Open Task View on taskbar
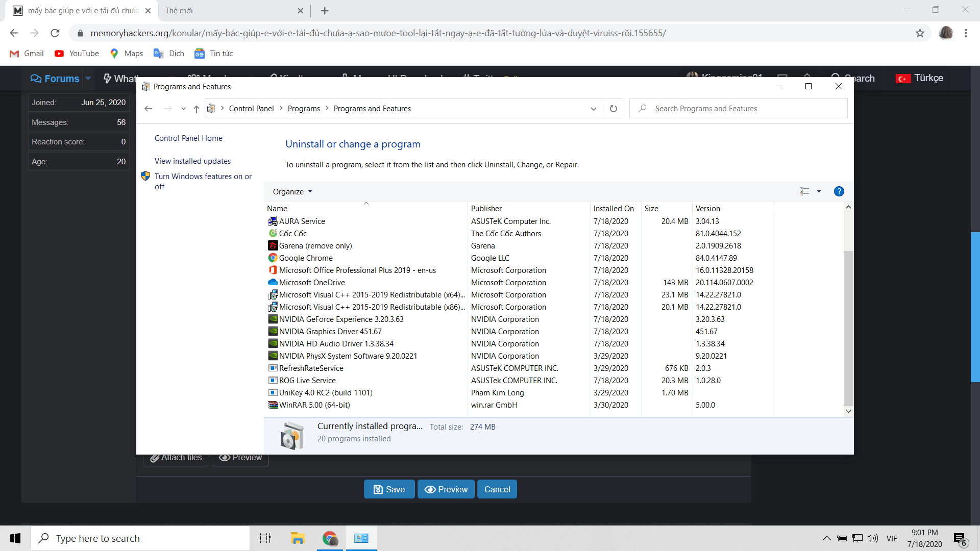The width and height of the screenshot is (980, 551). pos(265,538)
